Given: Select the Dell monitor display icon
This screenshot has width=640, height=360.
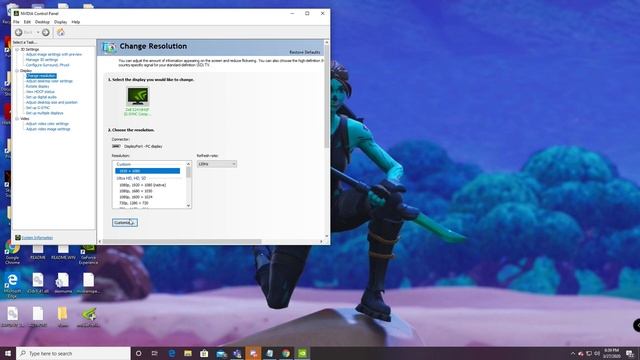Looking at the screenshot, I should tap(137, 97).
